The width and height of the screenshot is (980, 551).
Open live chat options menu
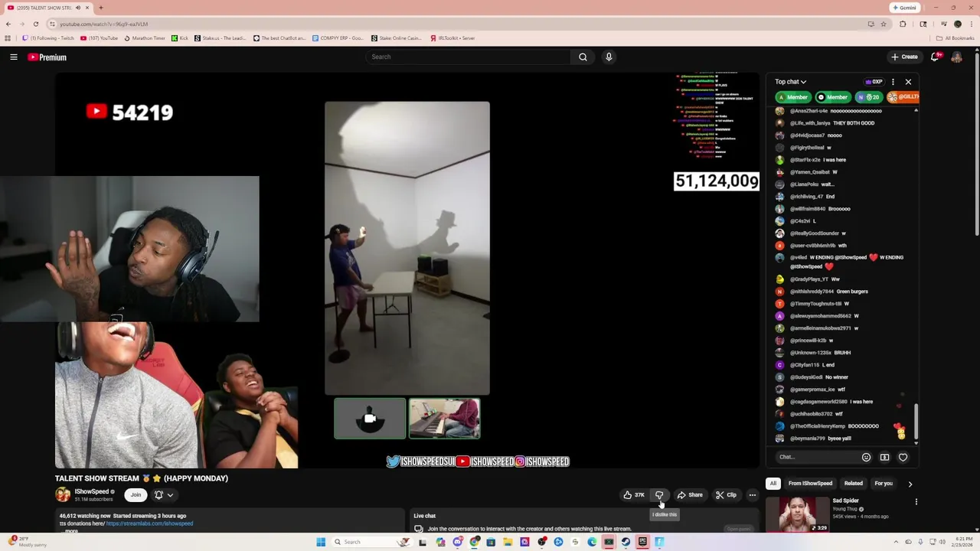(x=893, y=82)
